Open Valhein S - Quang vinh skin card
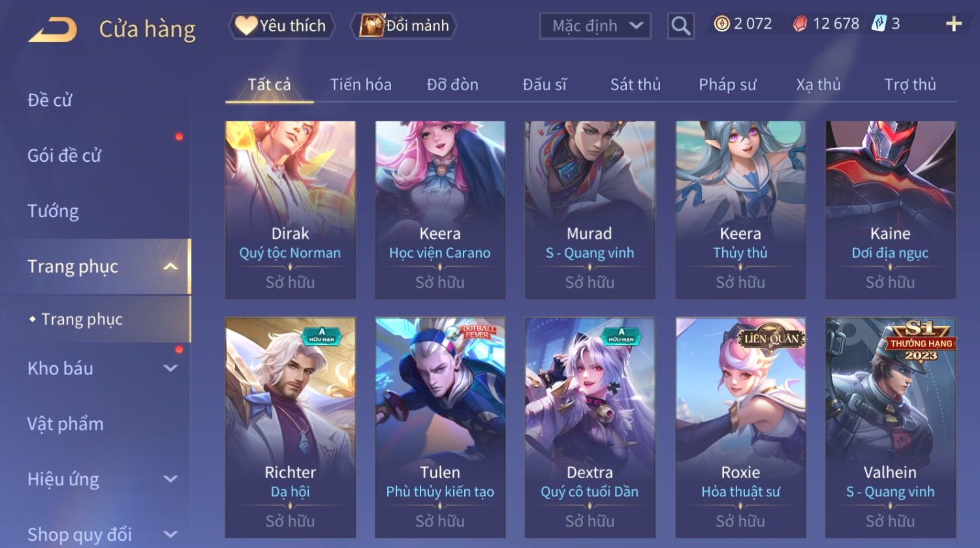Image resolution: width=980 pixels, height=548 pixels. 890,428
